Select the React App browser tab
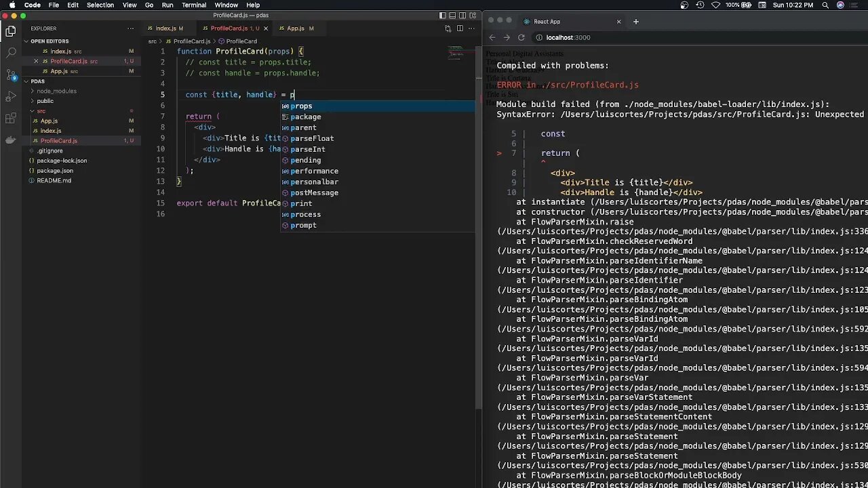This screenshot has height=488, width=868. [x=572, y=22]
